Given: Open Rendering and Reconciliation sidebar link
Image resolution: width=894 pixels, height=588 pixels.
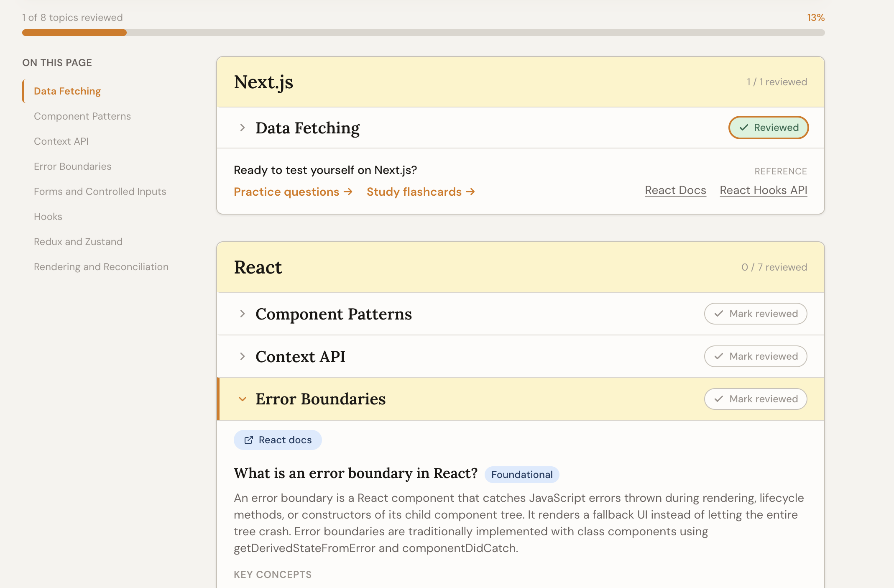Looking at the screenshot, I should [x=101, y=267].
